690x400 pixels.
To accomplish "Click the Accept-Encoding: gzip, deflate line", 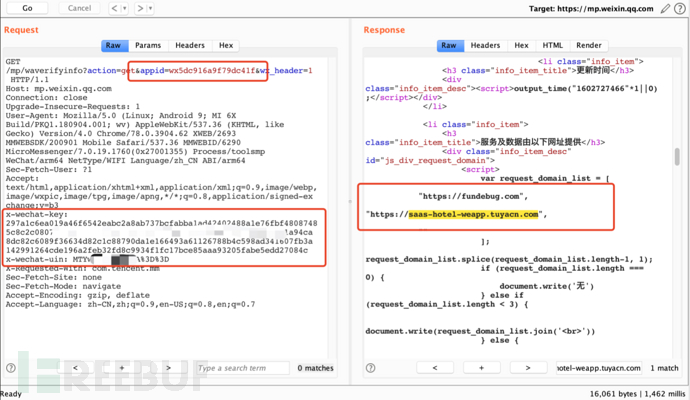I will (x=77, y=295).
